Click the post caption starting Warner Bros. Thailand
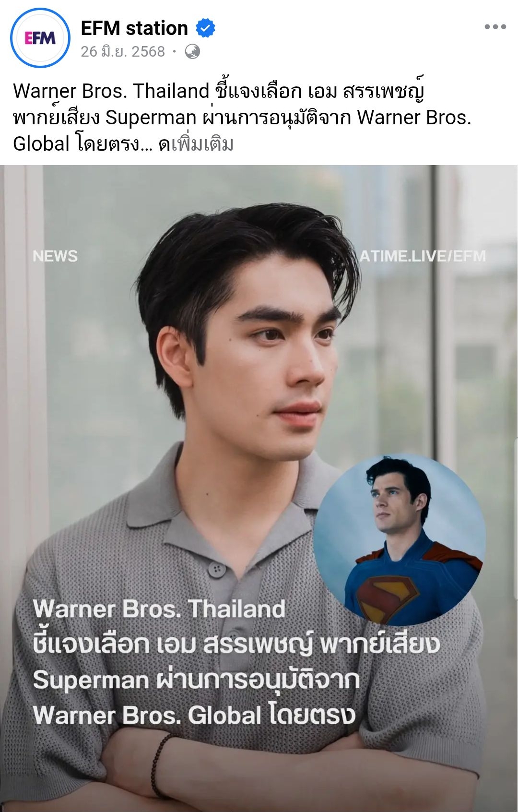Image resolution: width=518 pixels, height=812 pixels. [x=242, y=117]
